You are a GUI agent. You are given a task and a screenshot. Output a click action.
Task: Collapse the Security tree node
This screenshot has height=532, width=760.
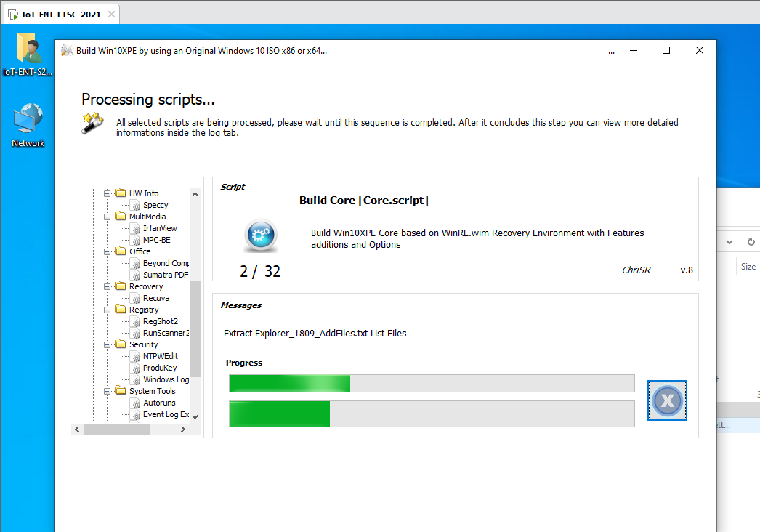click(107, 344)
